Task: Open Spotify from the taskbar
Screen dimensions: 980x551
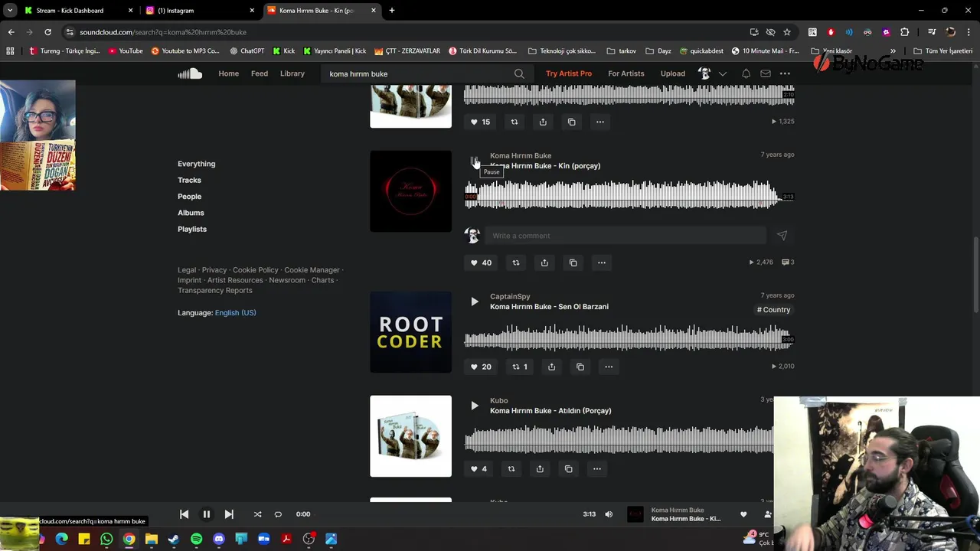Action: (196, 539)
